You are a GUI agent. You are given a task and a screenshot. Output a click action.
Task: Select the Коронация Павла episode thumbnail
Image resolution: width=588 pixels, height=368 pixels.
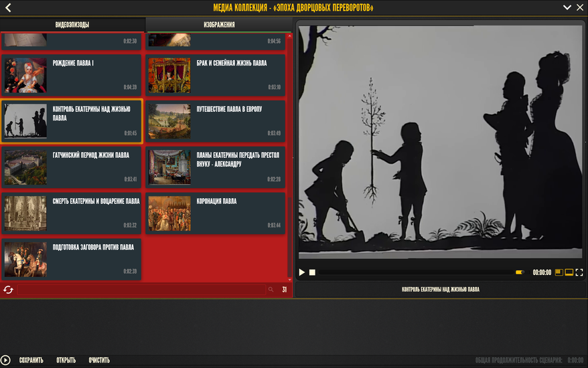click(x=169, y=213)
